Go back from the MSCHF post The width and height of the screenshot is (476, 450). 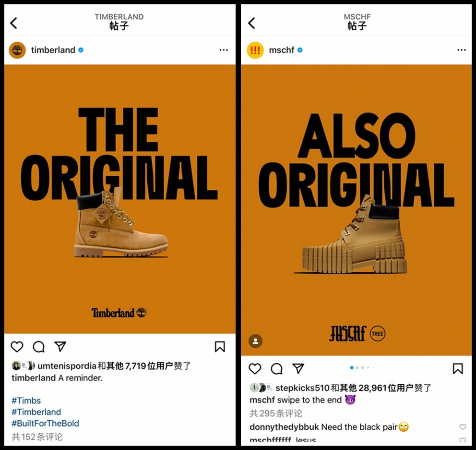point(251,23)
